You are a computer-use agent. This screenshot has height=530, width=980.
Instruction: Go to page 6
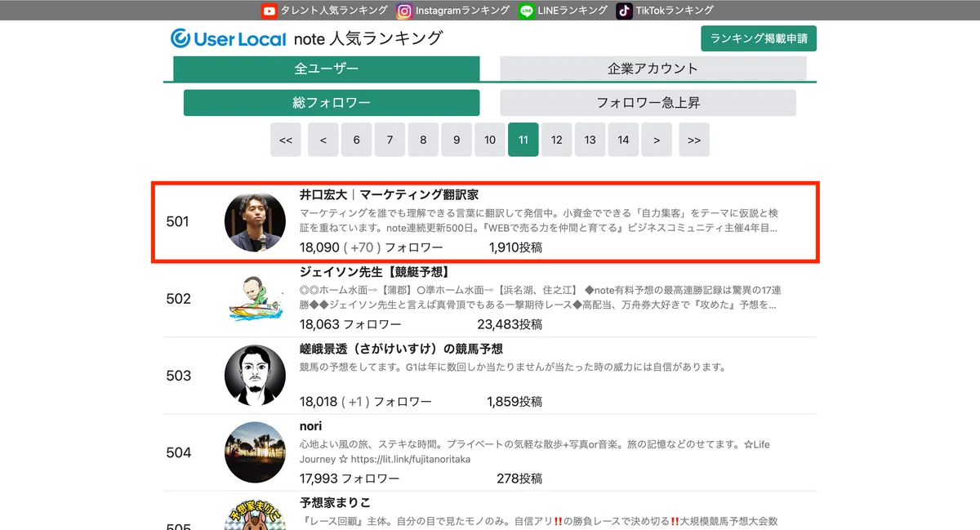(x=357, y=140)
